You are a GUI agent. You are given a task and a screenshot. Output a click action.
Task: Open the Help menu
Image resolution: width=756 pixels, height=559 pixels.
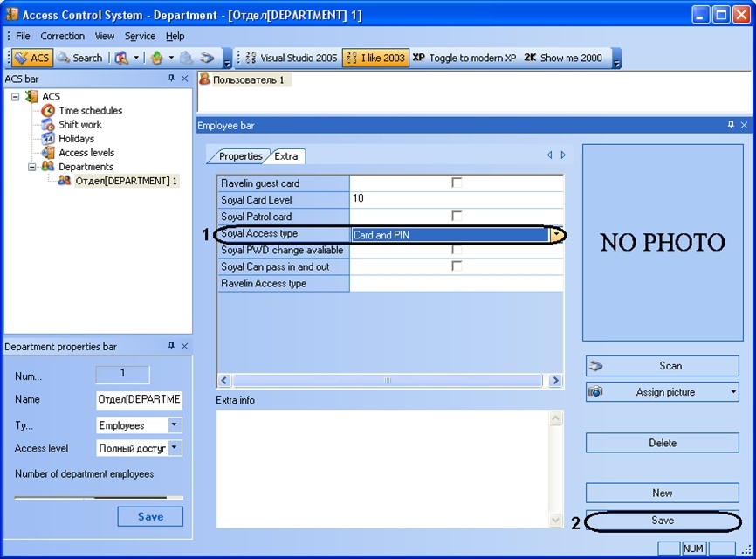pyautogui.click(x=175, y=36)
